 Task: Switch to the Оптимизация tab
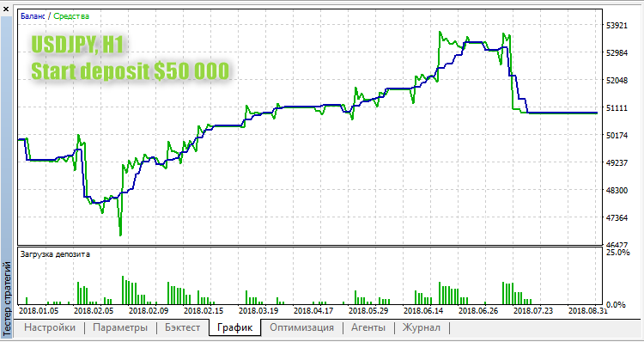(301, 327)
